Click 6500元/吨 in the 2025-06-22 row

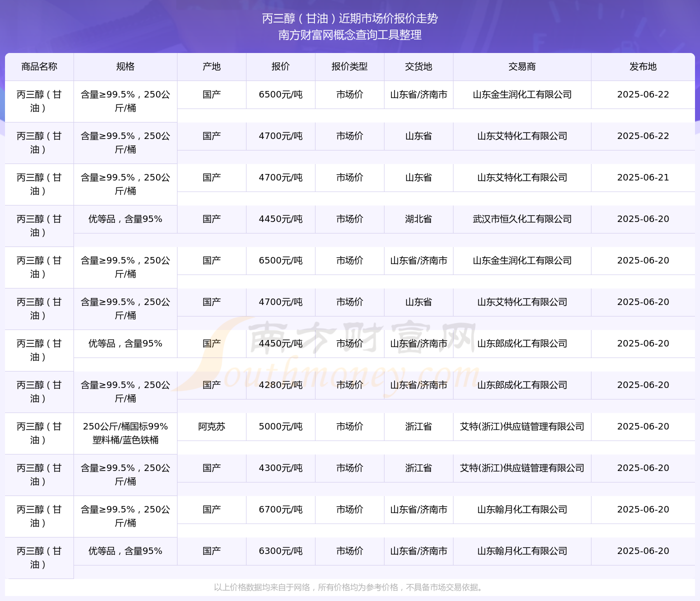tap(280, 94)
